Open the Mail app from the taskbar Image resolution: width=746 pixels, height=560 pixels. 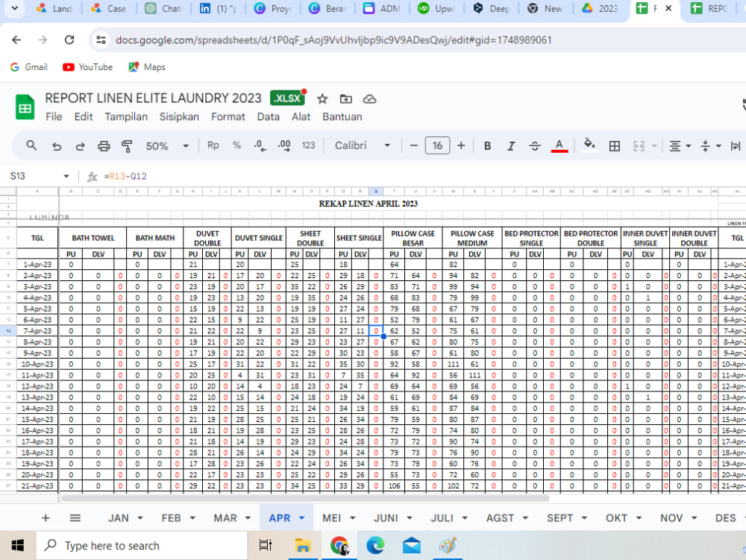412,545
